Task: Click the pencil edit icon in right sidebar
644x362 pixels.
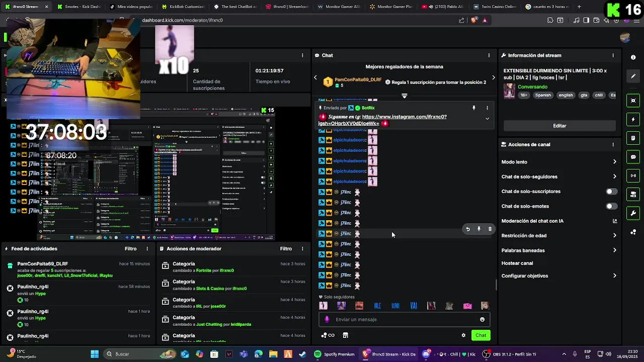Action: 633,76
